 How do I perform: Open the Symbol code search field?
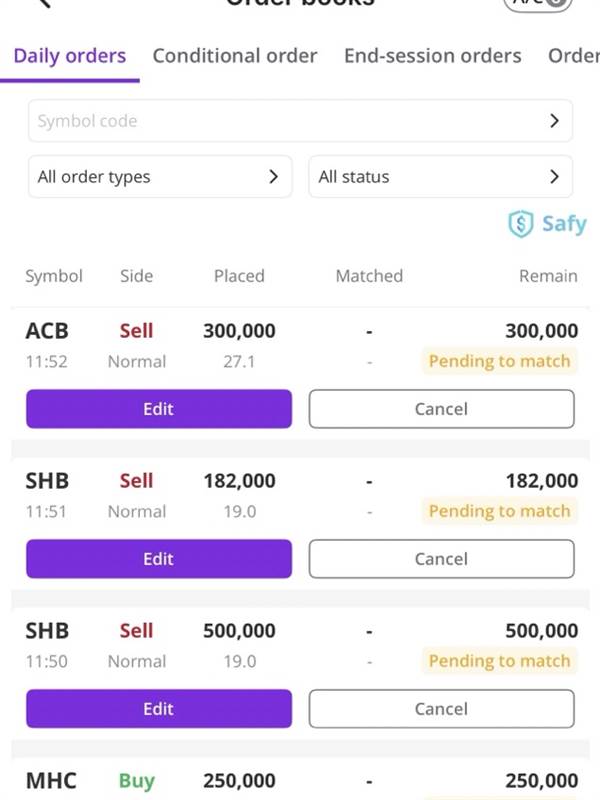(x=300, y=121)
